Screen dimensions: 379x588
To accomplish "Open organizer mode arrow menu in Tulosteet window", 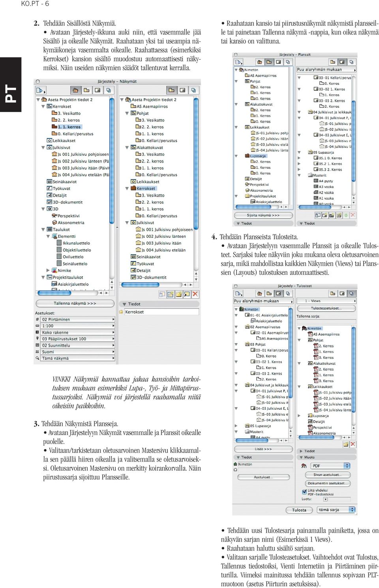I will click(x=239, y=293).
